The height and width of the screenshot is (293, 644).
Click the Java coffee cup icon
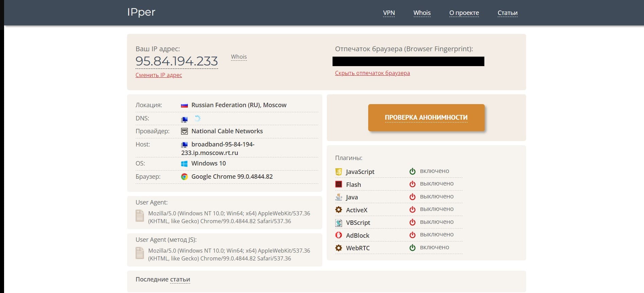tap(338, 197)
